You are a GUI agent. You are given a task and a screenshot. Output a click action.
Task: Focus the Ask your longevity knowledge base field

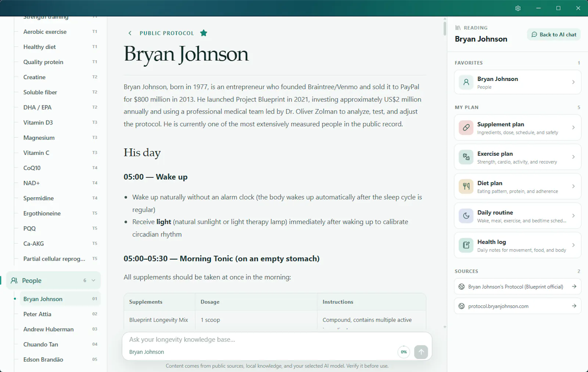coord(277,340)
